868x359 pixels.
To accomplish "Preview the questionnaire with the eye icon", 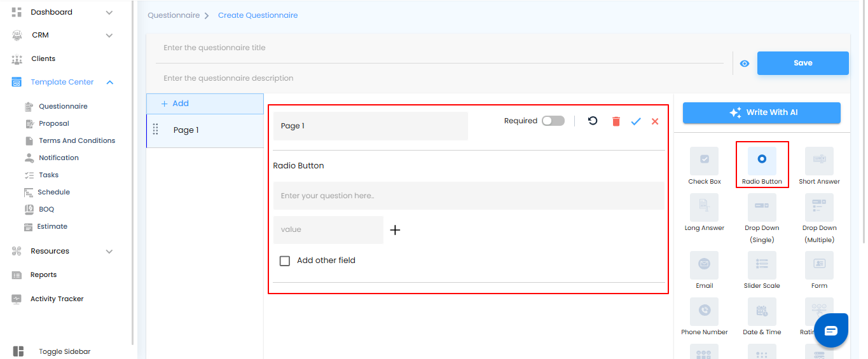I will click(745, 64).
